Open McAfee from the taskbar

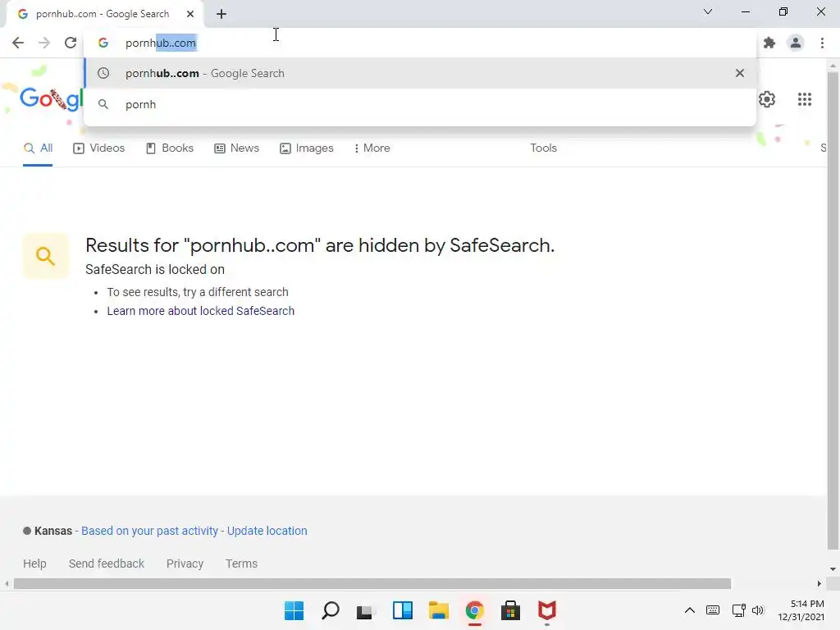point(547,610)
